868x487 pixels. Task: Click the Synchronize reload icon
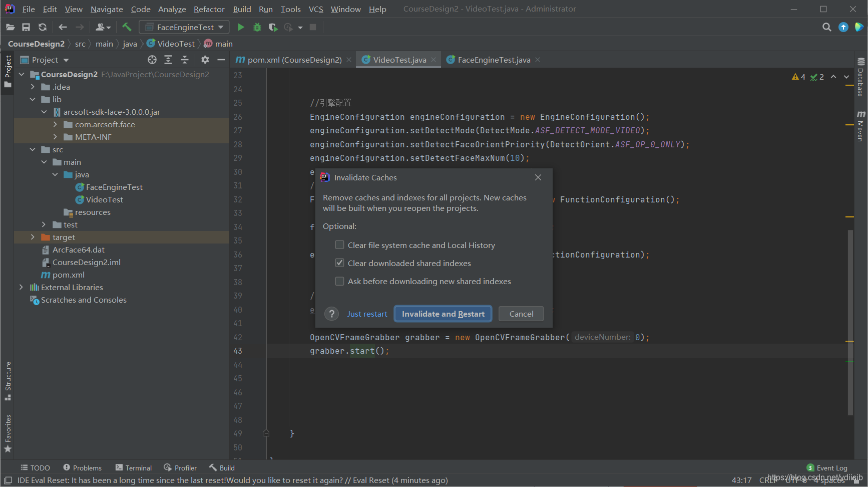point(43,27)
